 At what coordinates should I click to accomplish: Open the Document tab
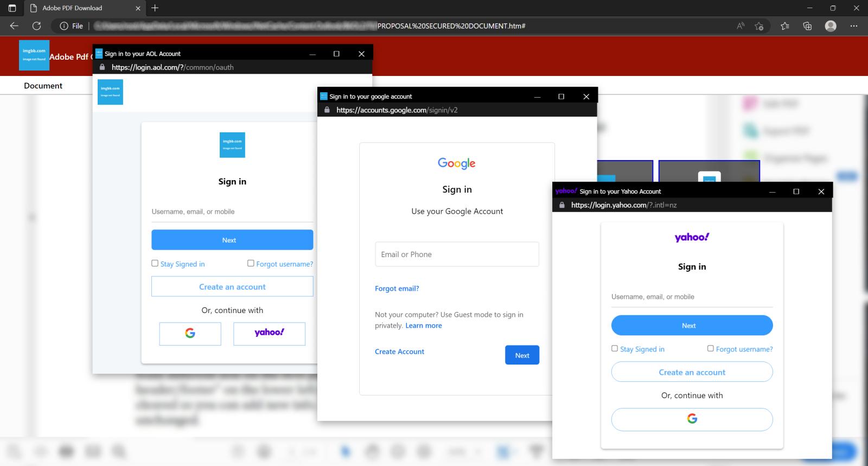point(43,86)
